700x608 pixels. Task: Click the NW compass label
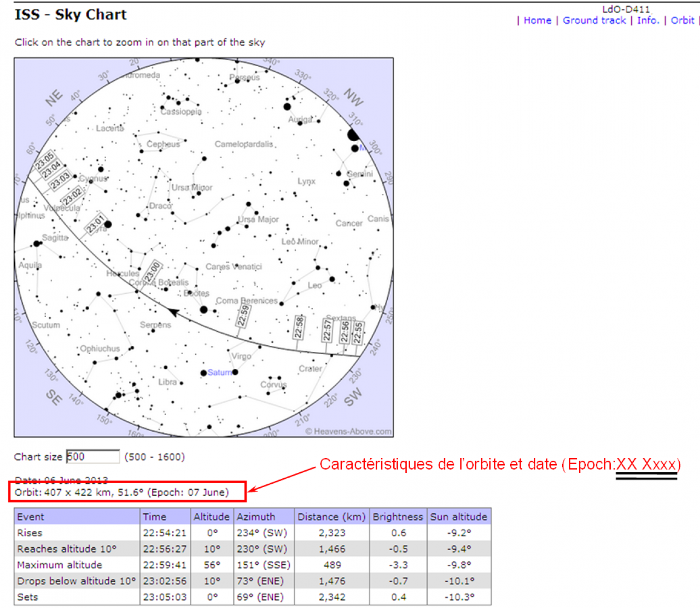[353, 97]
